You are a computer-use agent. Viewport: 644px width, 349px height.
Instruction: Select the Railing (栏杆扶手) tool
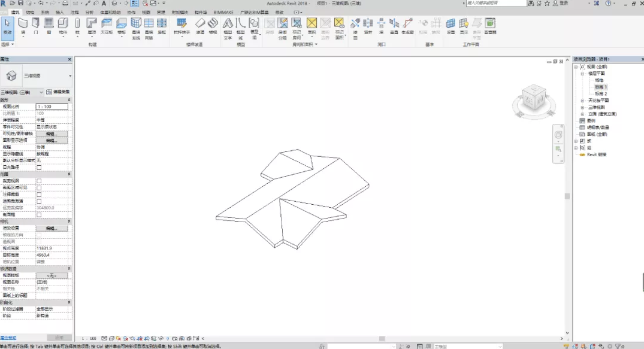(x=182, y=26)
